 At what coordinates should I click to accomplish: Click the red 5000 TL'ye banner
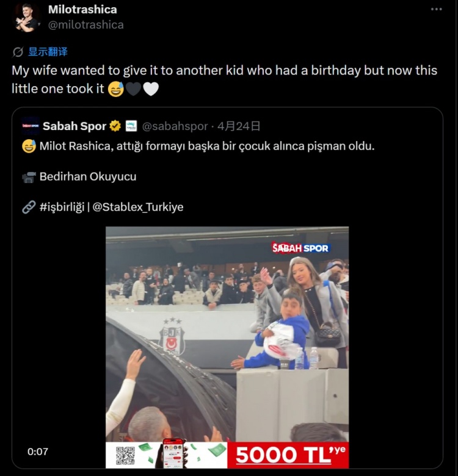click(x=288, y=455)
